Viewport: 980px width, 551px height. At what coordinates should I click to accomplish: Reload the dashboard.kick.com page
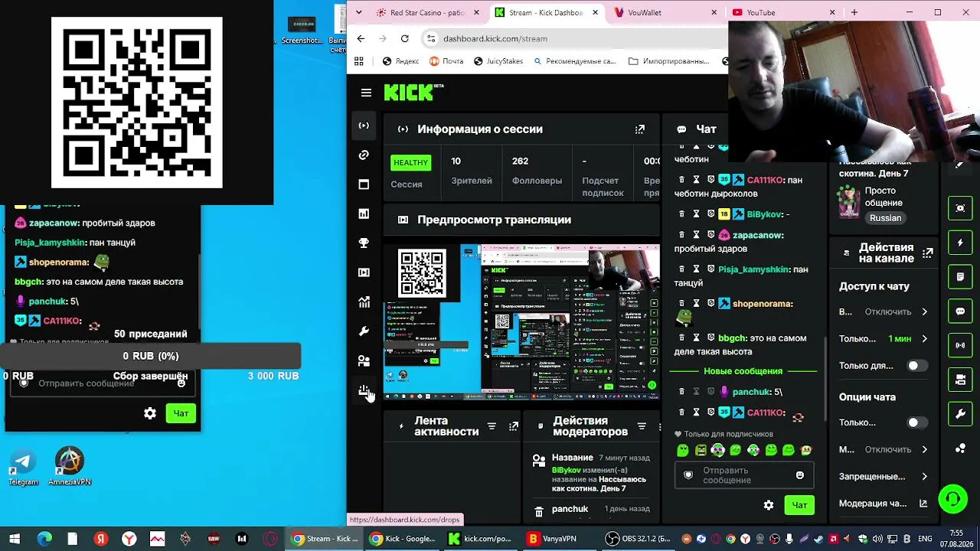(404, 38)
